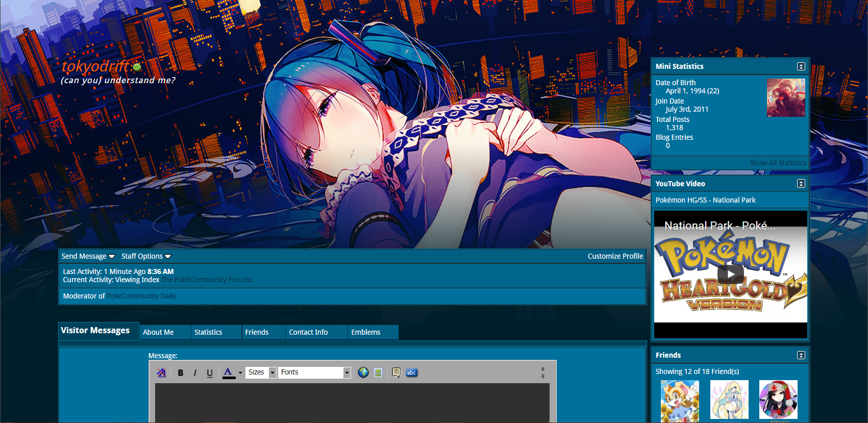This screenshot has width=868, height=423.
Task: Switch to the Emblems tab
Action: [x=373, y=332]
